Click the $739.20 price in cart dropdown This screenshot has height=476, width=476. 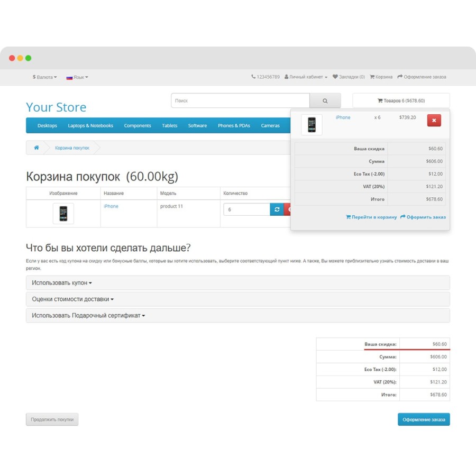tap(407, 117)
